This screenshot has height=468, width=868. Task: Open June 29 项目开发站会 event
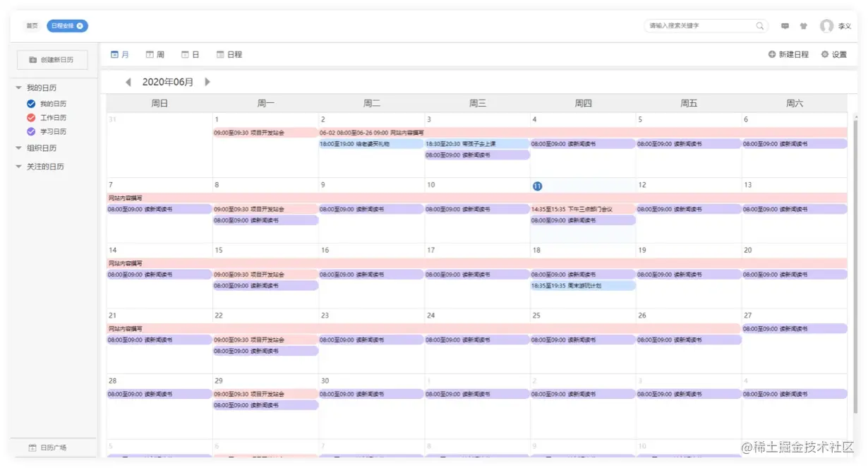[265, 394]
